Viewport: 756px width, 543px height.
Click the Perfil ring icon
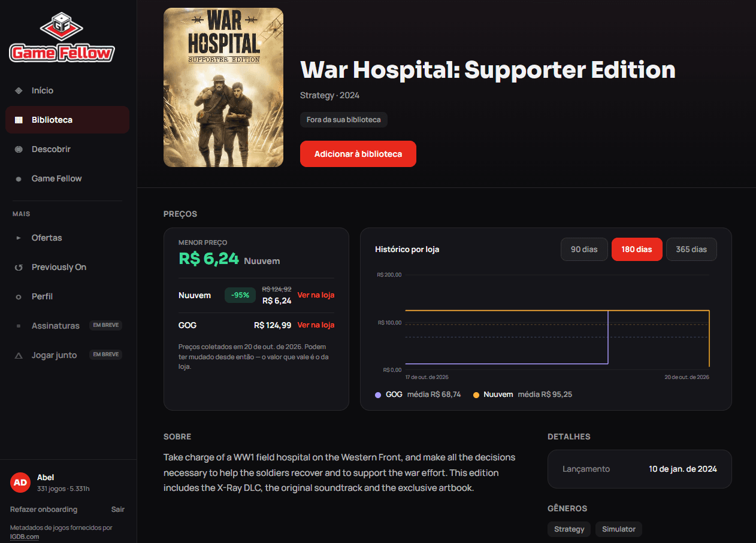[x=19, y=296]
